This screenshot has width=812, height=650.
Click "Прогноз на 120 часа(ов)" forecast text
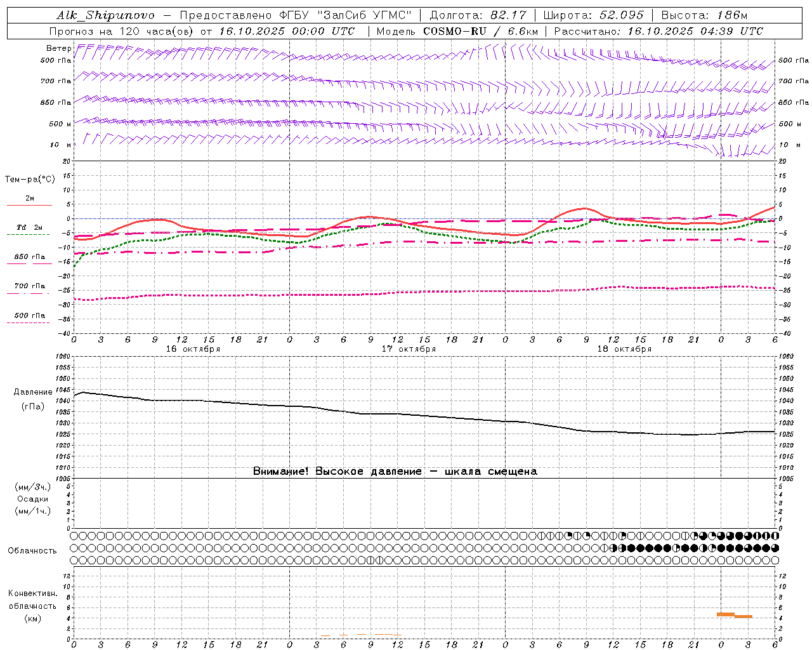click(122, 31)
